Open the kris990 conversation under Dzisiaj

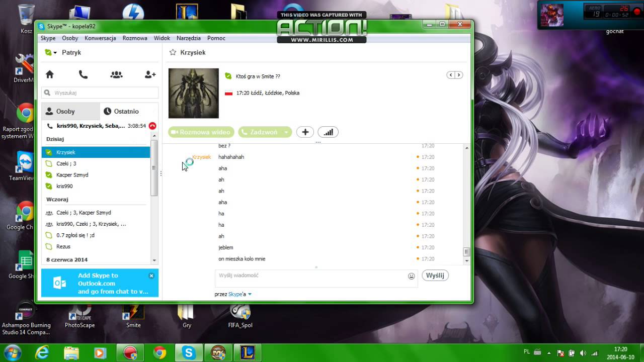tap(96, 186)
